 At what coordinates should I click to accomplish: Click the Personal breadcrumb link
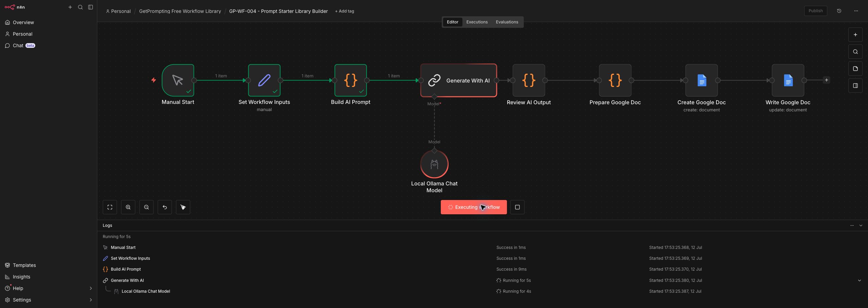click(x=118, y=11)
